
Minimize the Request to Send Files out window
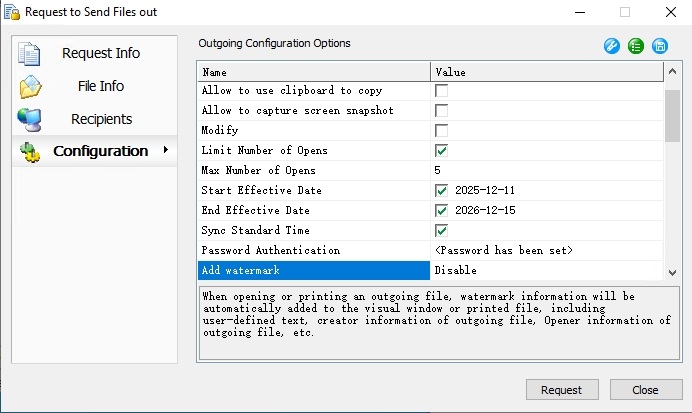click(x=580, y=12)
